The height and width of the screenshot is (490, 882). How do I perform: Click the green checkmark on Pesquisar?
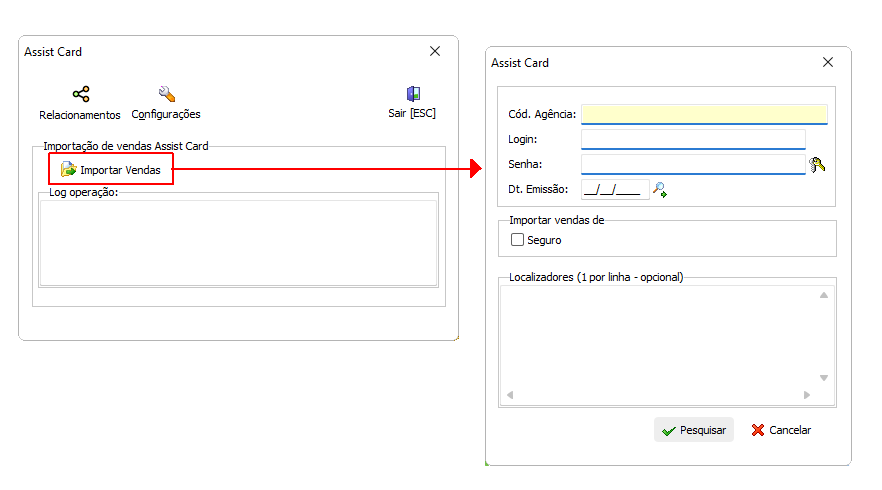(x=668, y=431)
